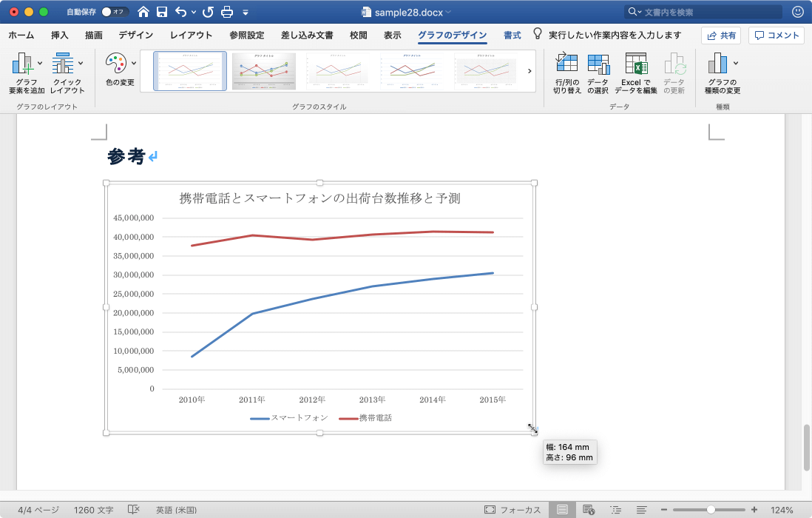812x518 pixels.
Task: Click the vertical scrollbar thumb
Action: 806,448
